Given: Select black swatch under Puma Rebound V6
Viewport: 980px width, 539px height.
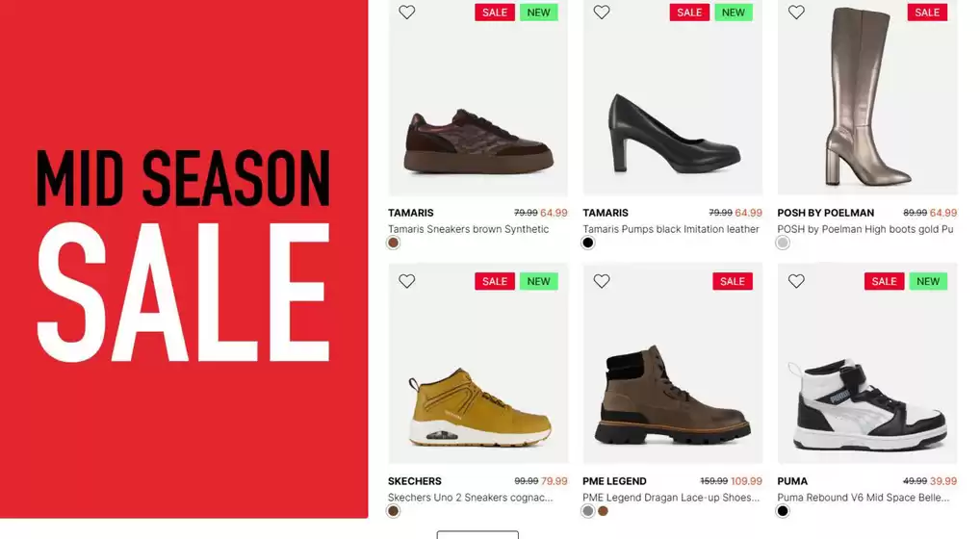Looking at the screenshot, I should [783, 511].
